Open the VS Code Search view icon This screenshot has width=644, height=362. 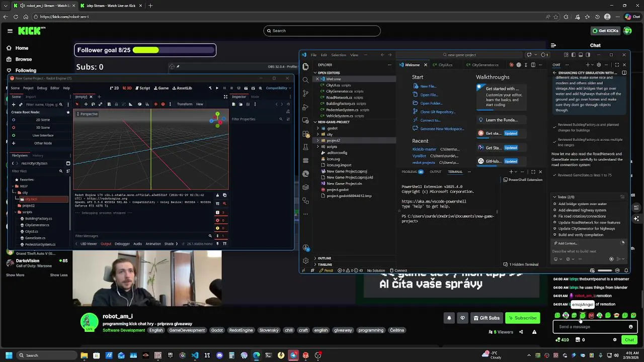pos(305,80)
